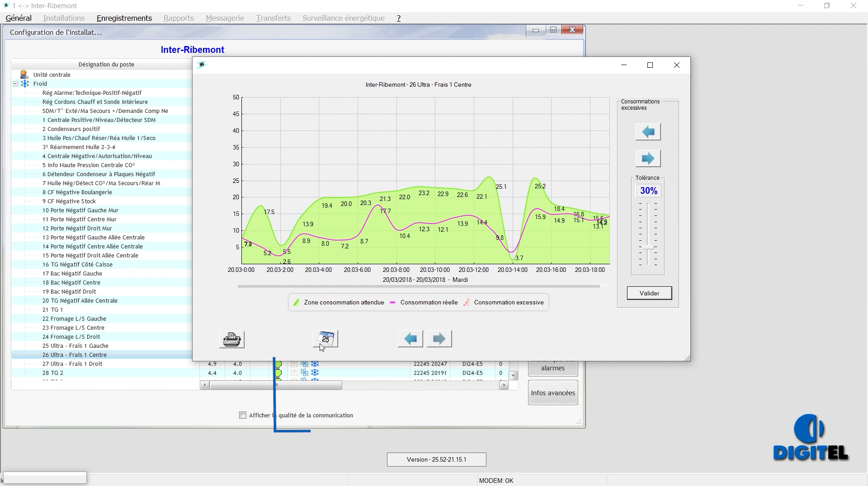Image resolution: width=868 pixels, height=486 pixels.
Task: Select 9 CF Négative Stock row
Action: 69,201
